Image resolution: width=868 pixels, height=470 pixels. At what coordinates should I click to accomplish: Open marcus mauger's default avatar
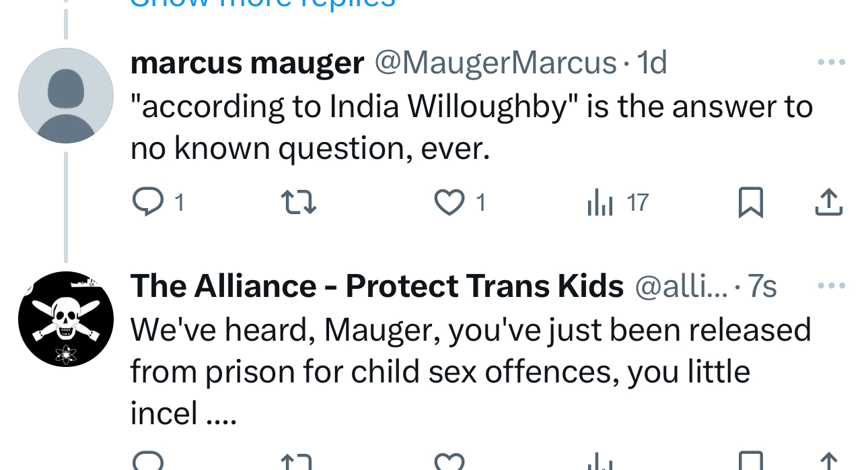point(66,96)
